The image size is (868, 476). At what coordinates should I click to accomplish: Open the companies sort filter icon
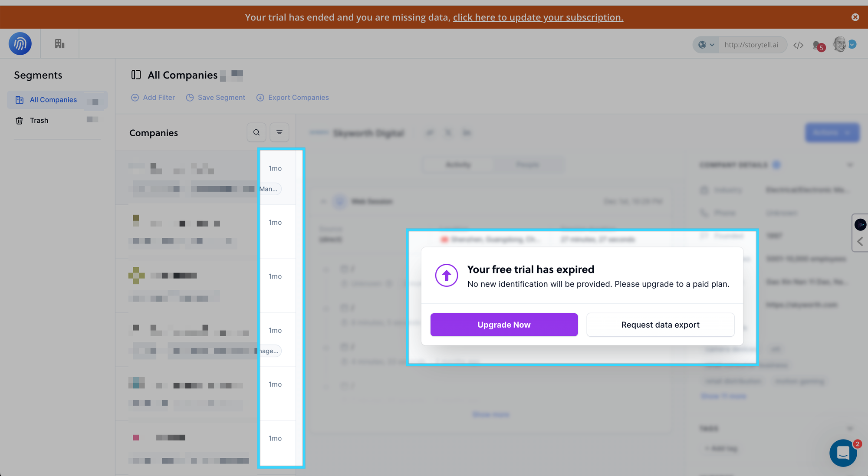(x=279, y=132)
